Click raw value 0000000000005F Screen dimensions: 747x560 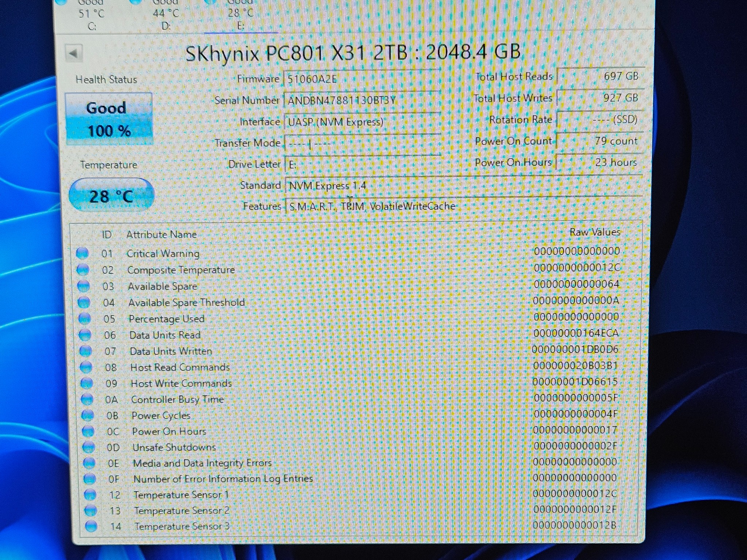576,397
